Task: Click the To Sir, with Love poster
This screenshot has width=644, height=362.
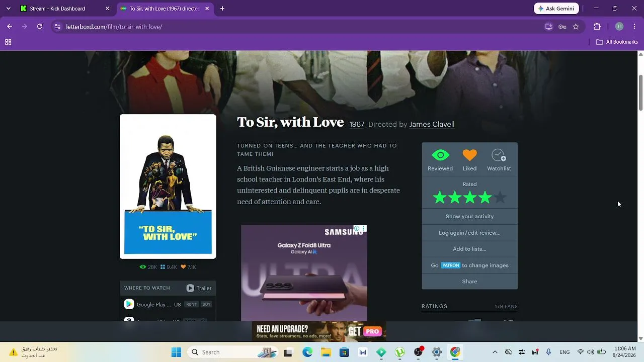Action: 168,187
